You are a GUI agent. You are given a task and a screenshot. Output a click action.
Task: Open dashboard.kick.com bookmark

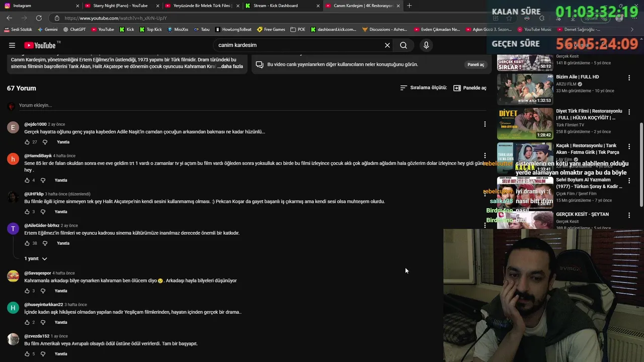pyautogui.click(x=333, y=30)
